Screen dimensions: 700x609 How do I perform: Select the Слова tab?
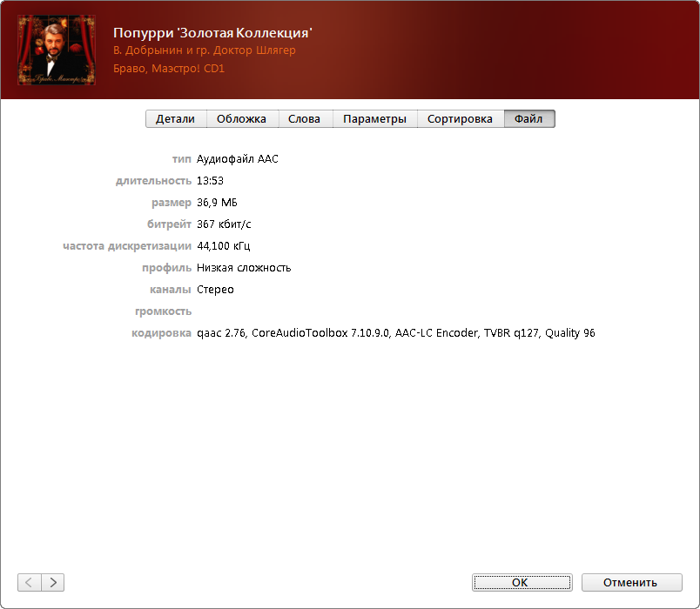click(x=304, y=119)
